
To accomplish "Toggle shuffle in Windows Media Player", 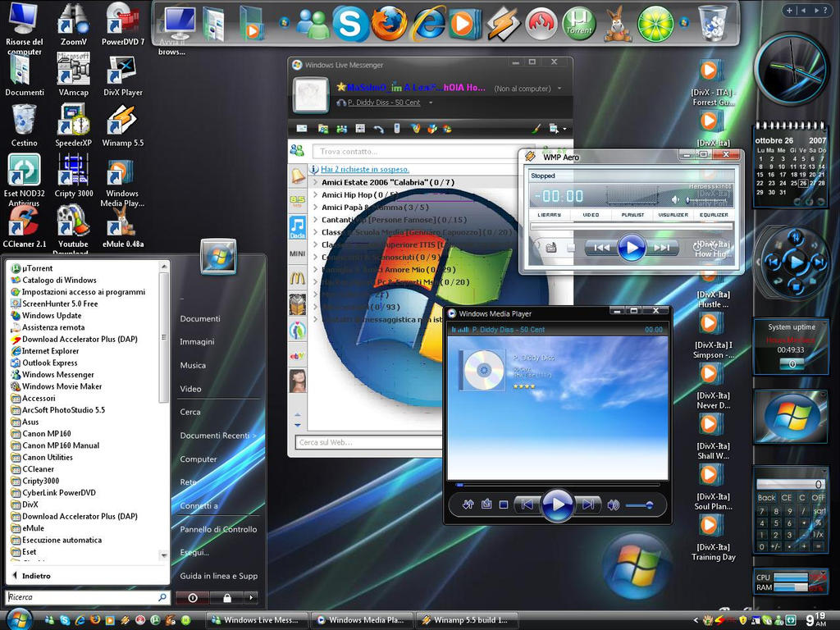I will pos(468,504).
